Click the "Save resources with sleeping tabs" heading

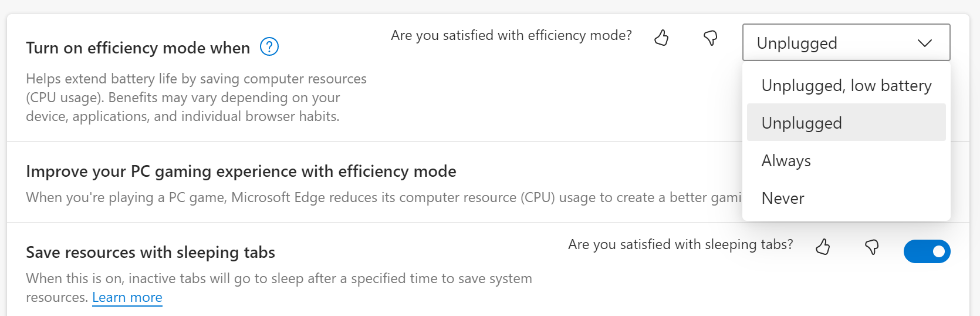point(151,253)
